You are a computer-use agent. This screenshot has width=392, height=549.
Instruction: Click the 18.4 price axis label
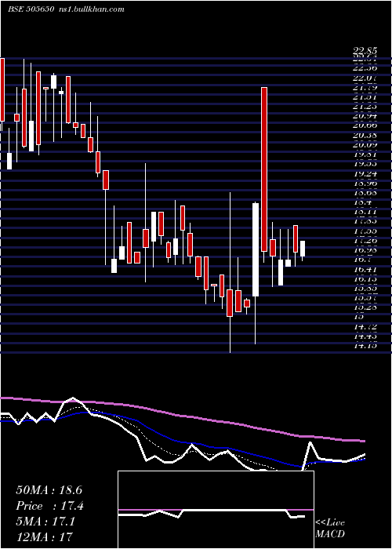(x=362, y=202)
